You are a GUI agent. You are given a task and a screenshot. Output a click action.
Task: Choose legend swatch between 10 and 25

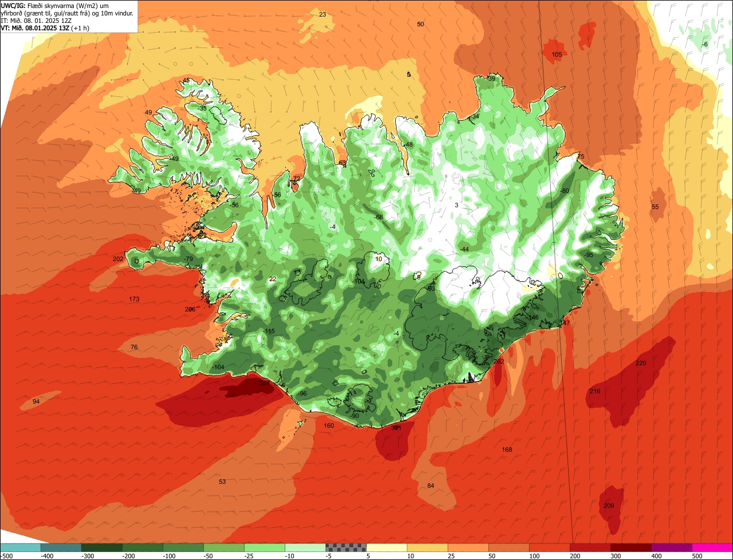427,547
